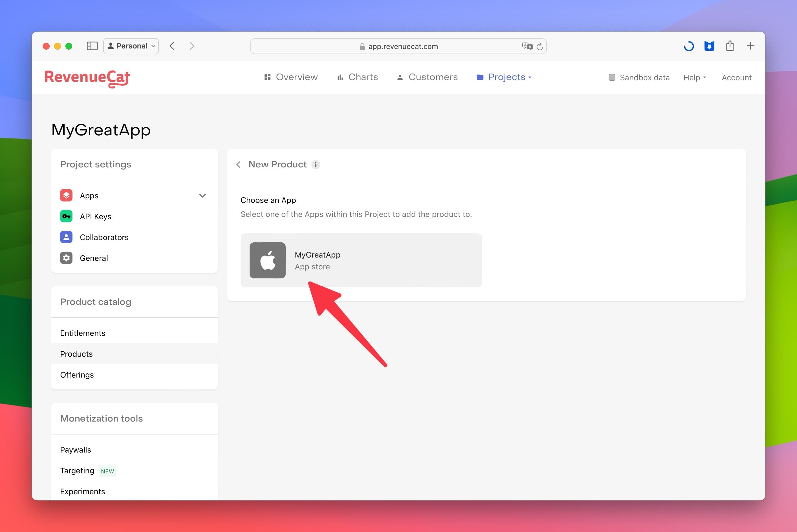Viewport: 797px width, 532px height.
Task: Select the MyGreatApp App store card
Action: coord(361,260)
